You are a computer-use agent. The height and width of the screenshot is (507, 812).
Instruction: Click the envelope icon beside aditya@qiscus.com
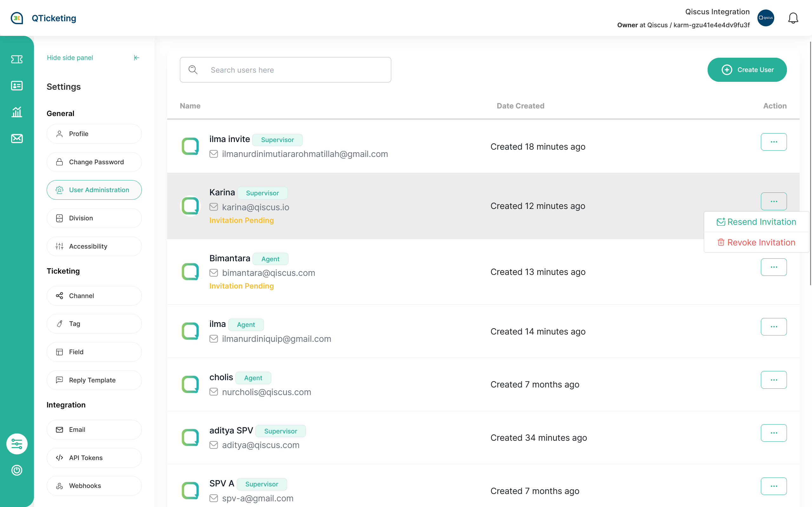tap(214, 445)
